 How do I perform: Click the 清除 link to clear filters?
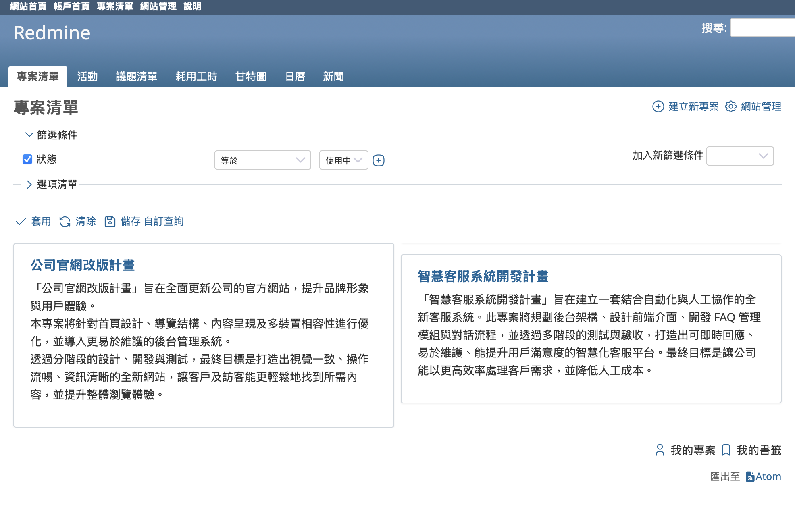tap(86, 222)
